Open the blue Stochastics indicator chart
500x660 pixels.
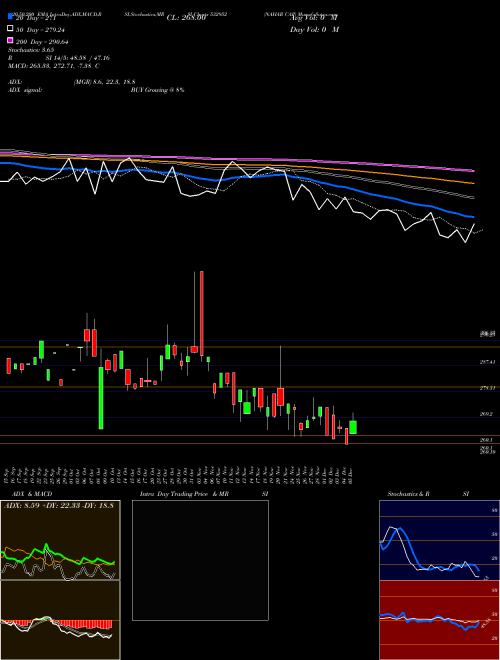(x=439, y=540)
